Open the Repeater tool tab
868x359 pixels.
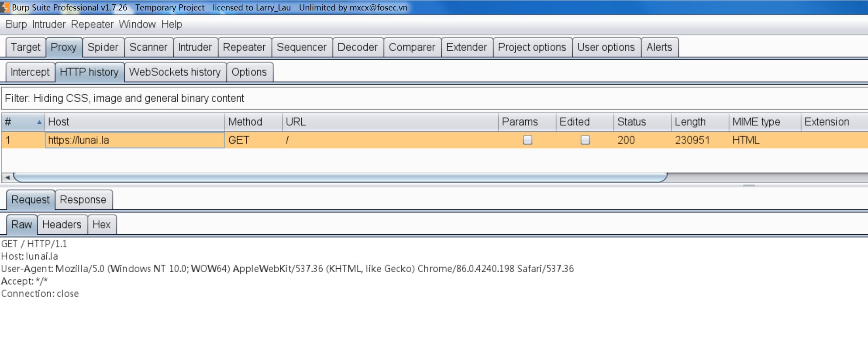click(245, 47)
